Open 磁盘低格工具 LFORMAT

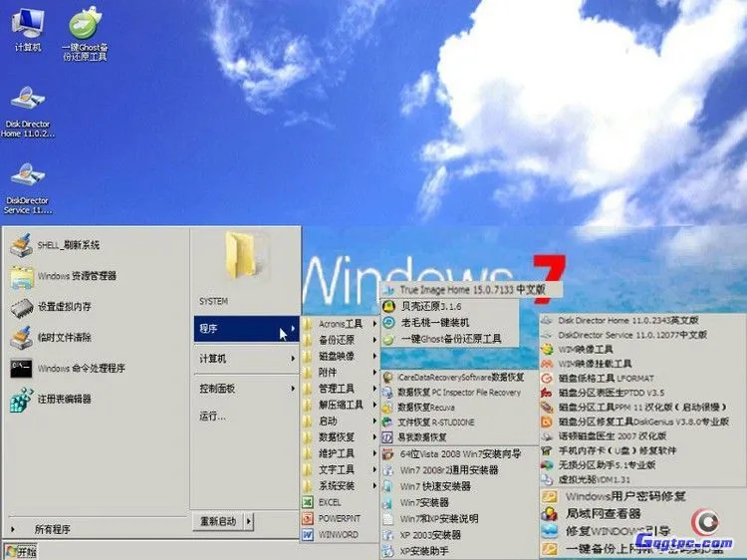tap(641, 379)
